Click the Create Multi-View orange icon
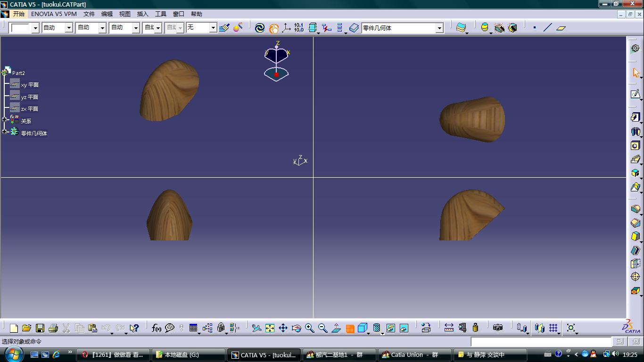The image size is (644, 362). [350, 329]
